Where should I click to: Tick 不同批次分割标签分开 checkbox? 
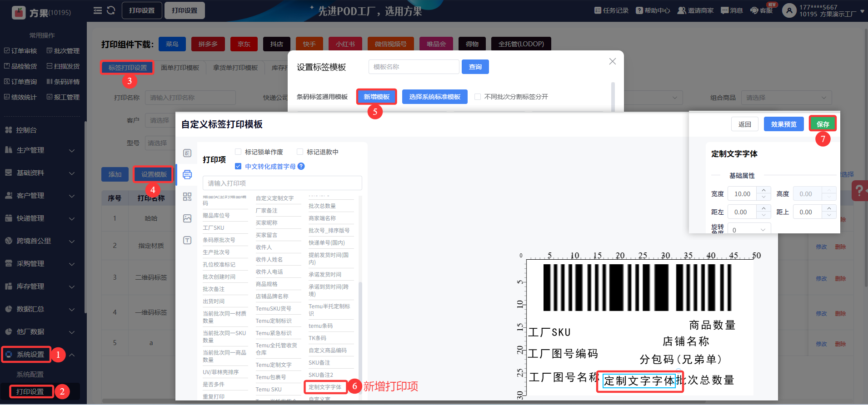click(478, 97)
